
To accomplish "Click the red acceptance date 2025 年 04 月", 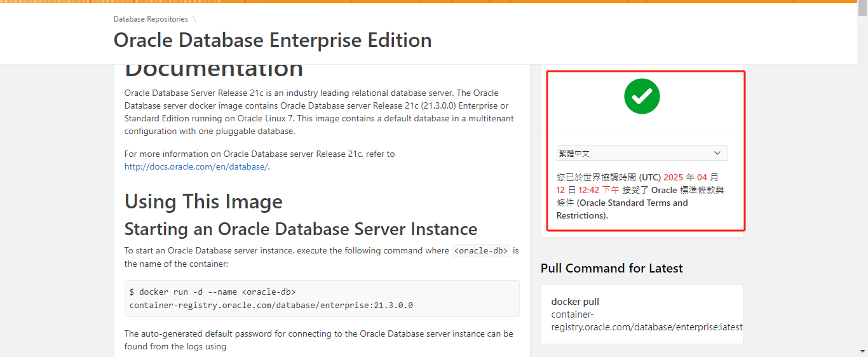I will coord(691,177).
